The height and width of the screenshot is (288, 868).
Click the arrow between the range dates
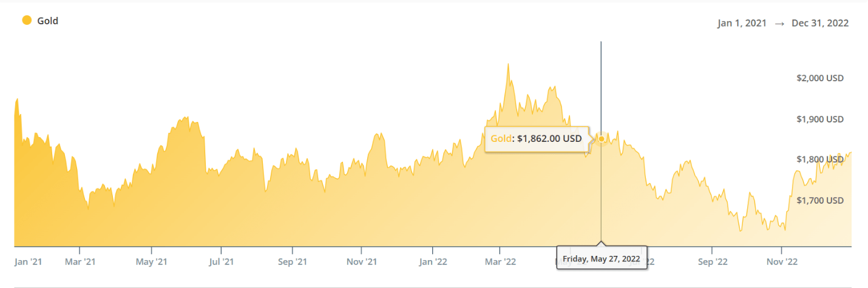pyautogui.click(x=780, y=23)
